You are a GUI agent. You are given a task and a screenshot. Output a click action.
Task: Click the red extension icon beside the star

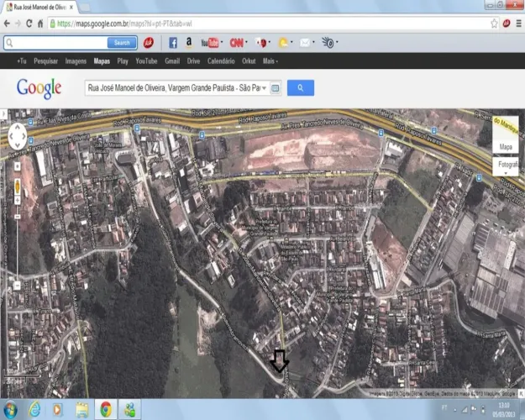pos(507,24)
